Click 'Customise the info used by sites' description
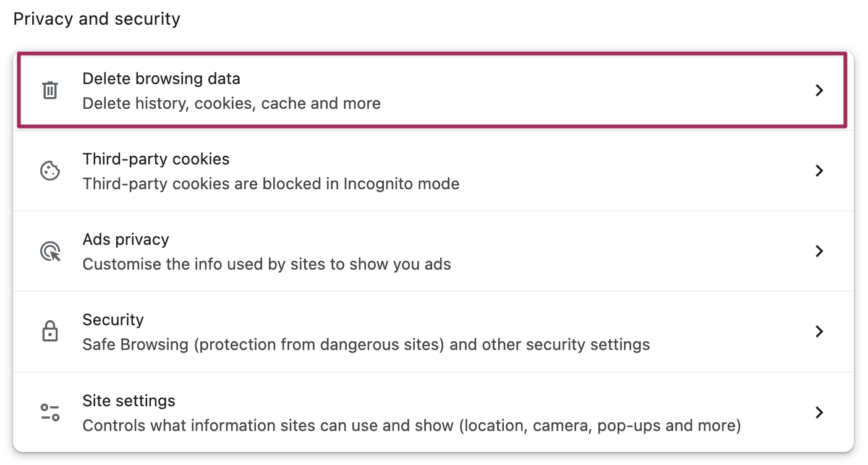868x465 pixels. 266,265
